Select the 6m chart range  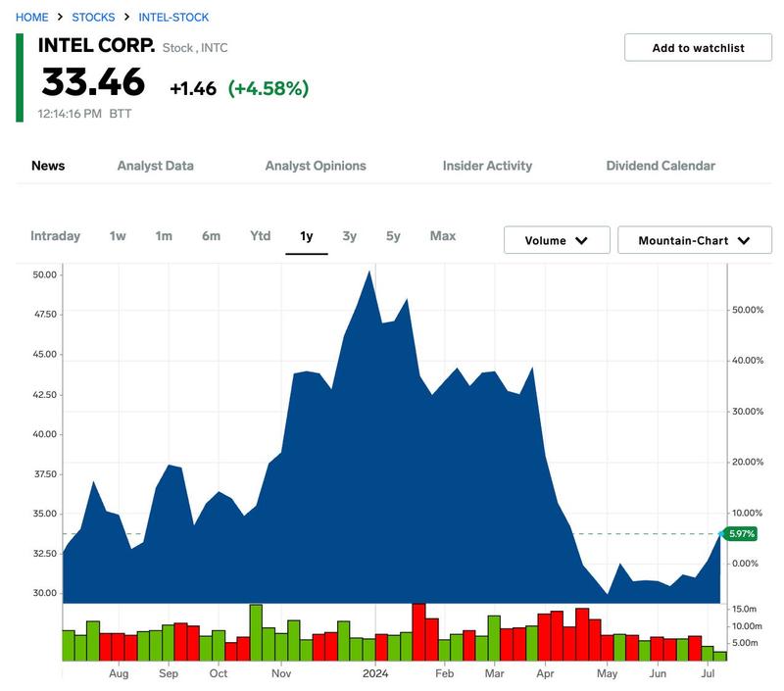click(x=211, y=236)
